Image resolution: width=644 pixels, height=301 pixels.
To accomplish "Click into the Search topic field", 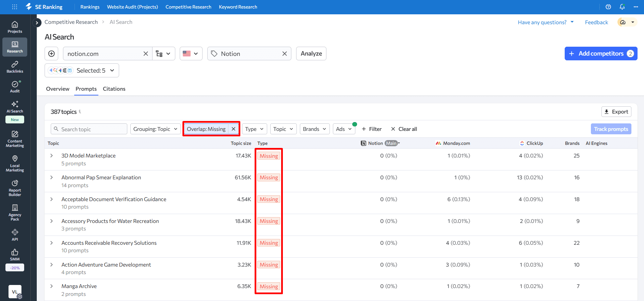I will (x=89, y=129).
